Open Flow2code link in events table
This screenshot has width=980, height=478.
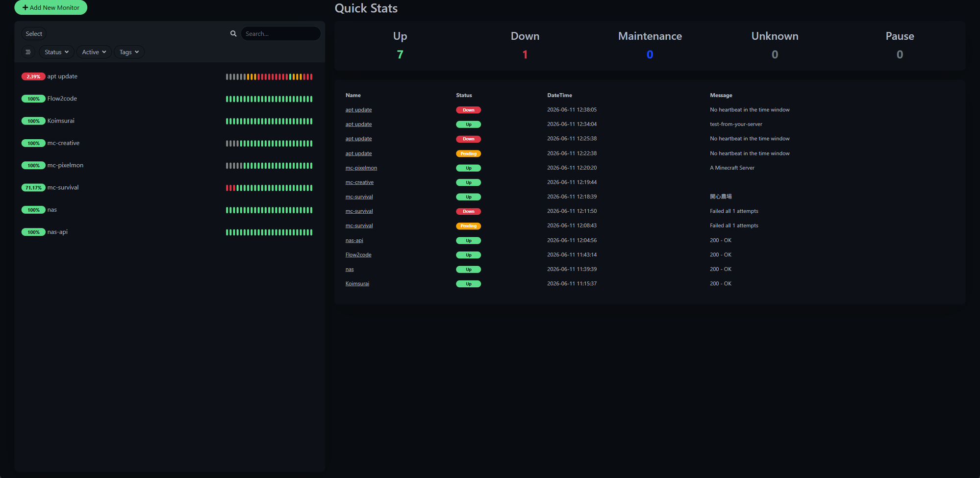point(358,255)
